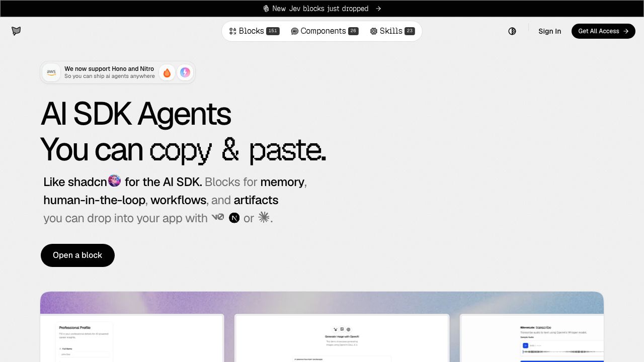Click the Components count badge 26
Screen dimensions: 644x362
[353, 31]
